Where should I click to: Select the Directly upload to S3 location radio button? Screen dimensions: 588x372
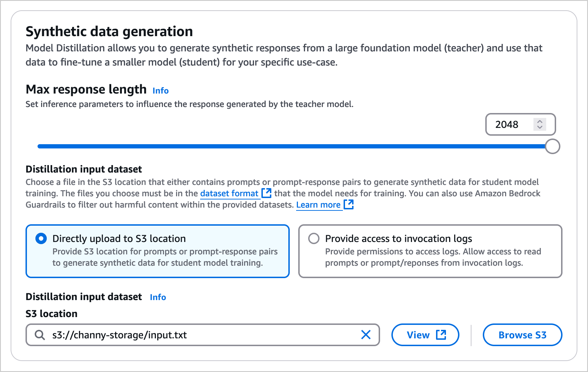coord(41,238)
